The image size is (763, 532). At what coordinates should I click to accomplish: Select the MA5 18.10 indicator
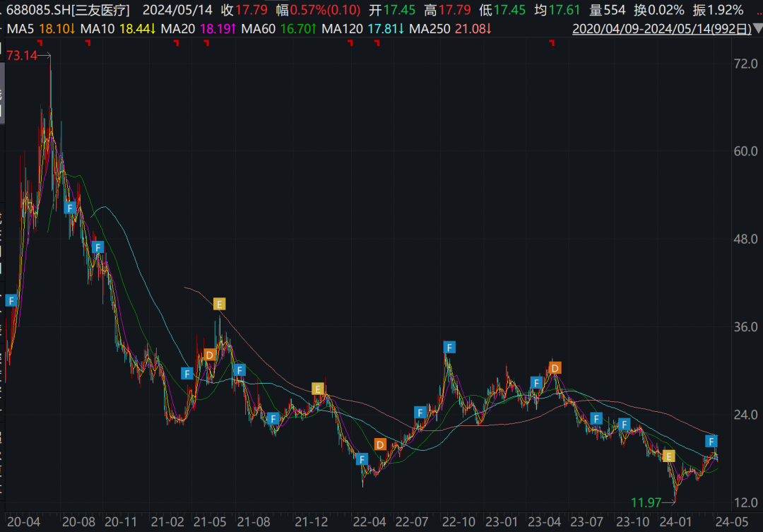pos(41,29)
